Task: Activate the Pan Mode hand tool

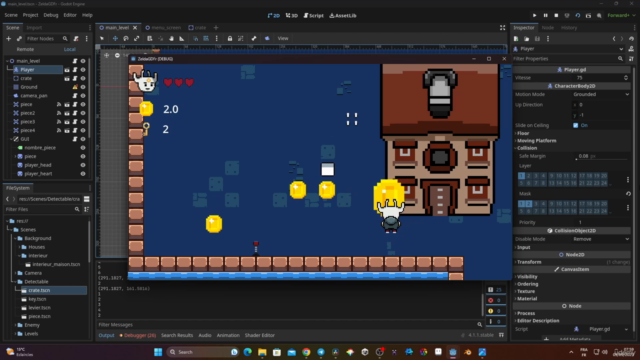Action: 171,38
